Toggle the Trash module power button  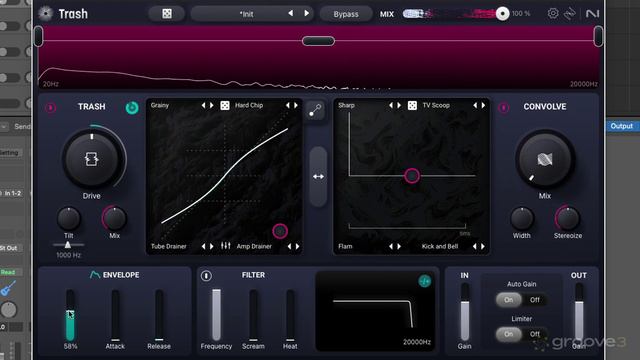51,108
